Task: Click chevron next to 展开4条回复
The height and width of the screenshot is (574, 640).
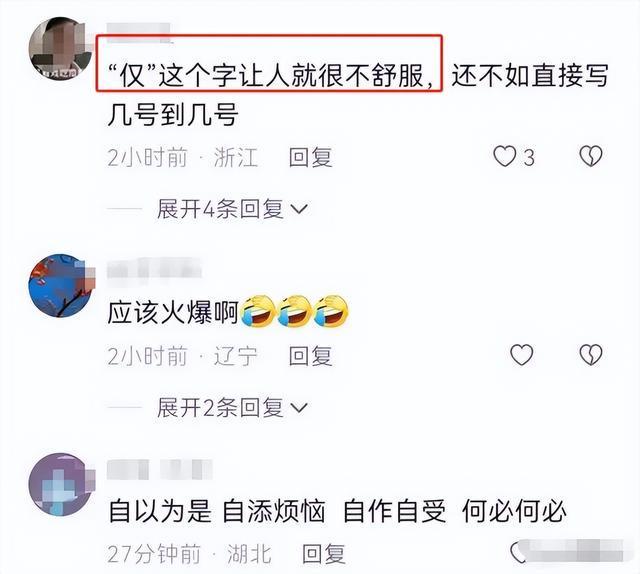Action: pyautogui.click(x=299, y=209)
